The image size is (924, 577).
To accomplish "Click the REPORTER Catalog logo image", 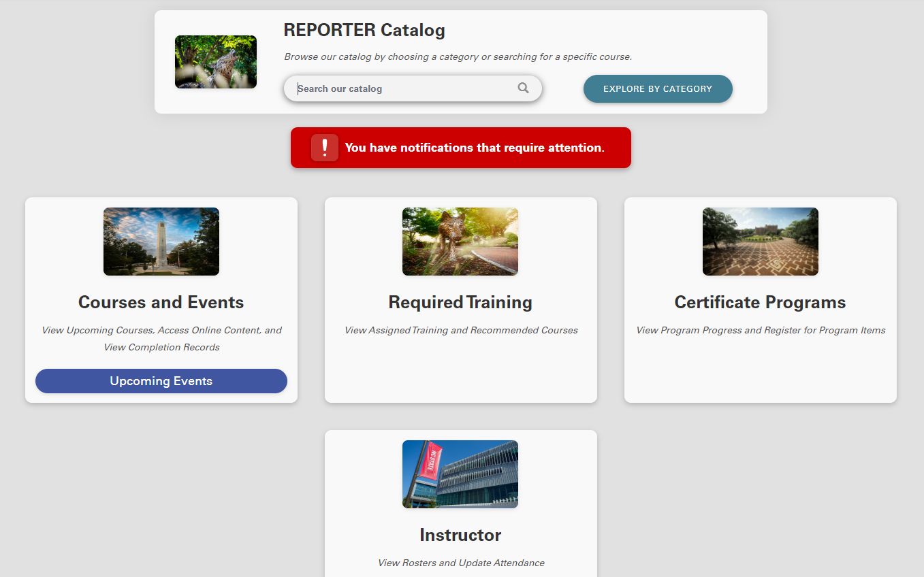I will pyautogui.click(x=216, y=62).
